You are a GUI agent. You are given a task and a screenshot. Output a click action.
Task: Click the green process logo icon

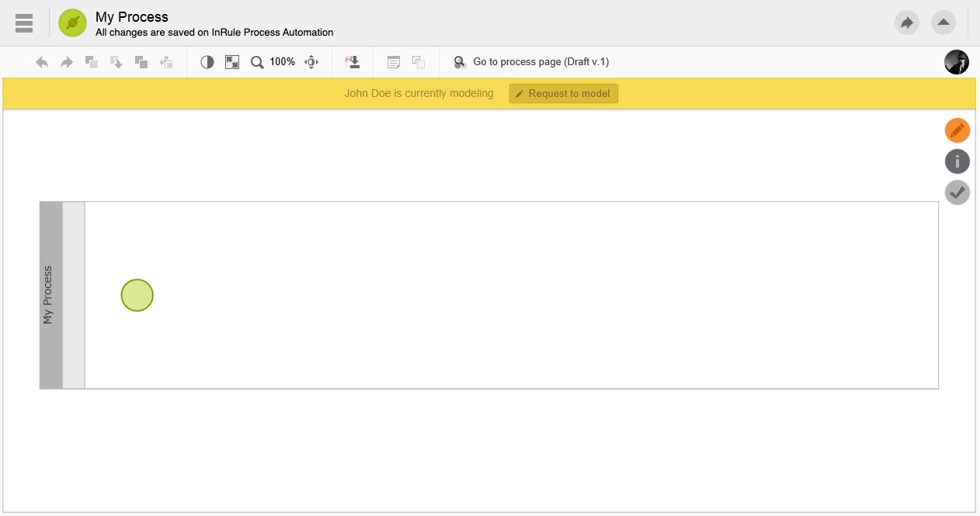(x=72, y=23)
